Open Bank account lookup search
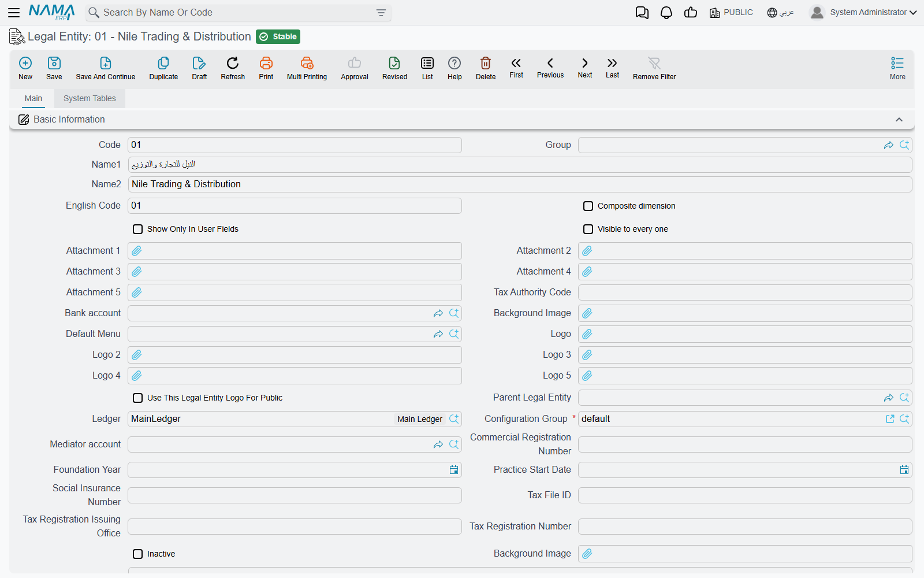The width and height of the screenshot is (924, 578). [x=454, y=313]
